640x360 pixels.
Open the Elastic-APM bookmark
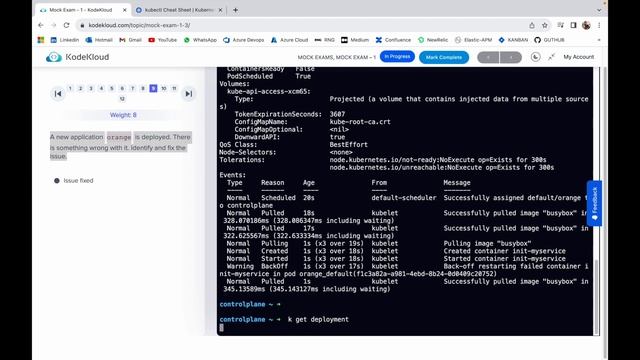pyautogui.click(x=473, y=40)
